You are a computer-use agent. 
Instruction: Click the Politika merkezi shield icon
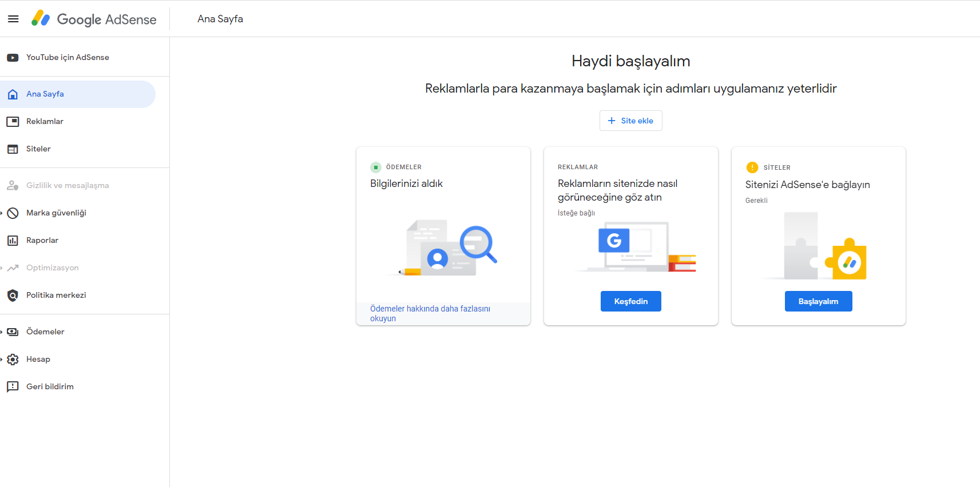pos(13,296)
